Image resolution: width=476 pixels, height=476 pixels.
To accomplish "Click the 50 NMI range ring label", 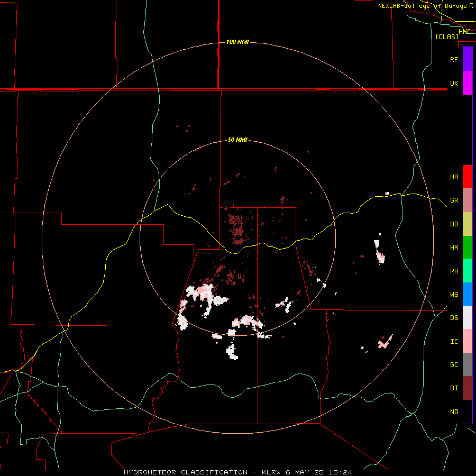I will click(237, 140).
